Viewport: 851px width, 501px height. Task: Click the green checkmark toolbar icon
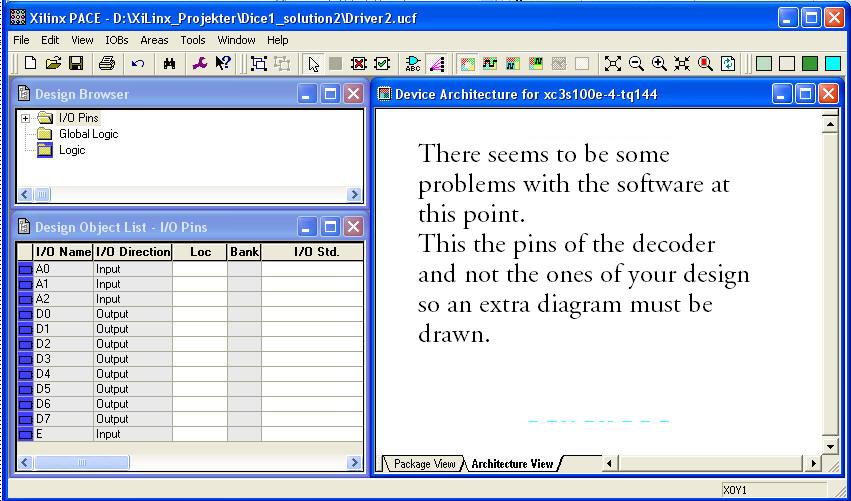(x=382, y=64)
